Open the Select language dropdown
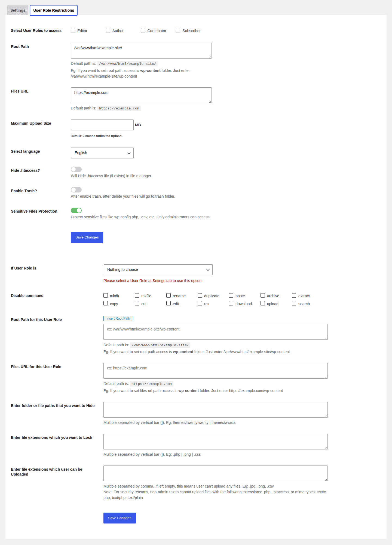Viewport: 392px width, 545px height. (102, 153)
